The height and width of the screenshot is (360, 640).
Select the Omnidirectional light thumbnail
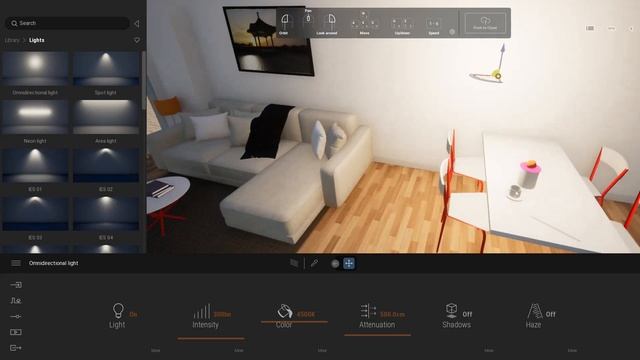[35, 69]
